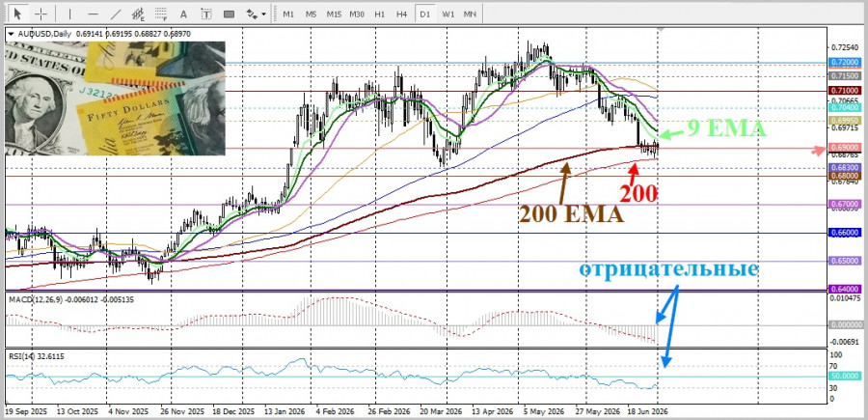868x420 pixels.
Task: Choose the text label tool
Action: [206, 14]
